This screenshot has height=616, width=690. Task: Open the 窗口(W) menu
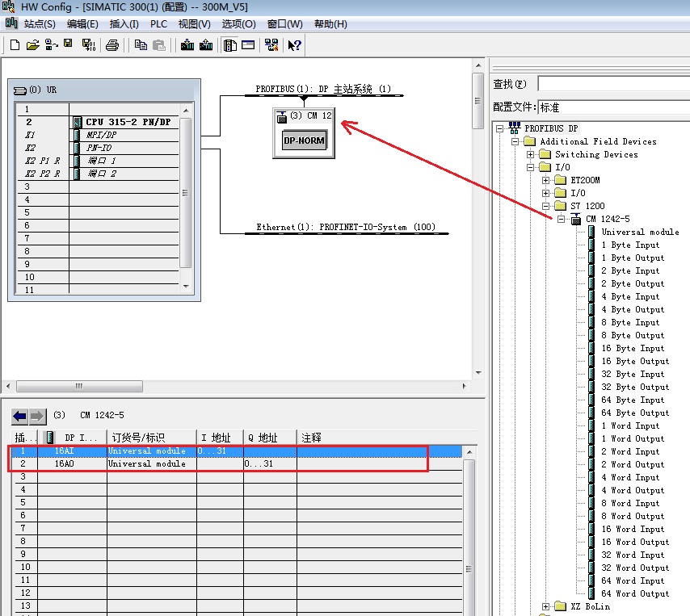click(x=284, y=23)
